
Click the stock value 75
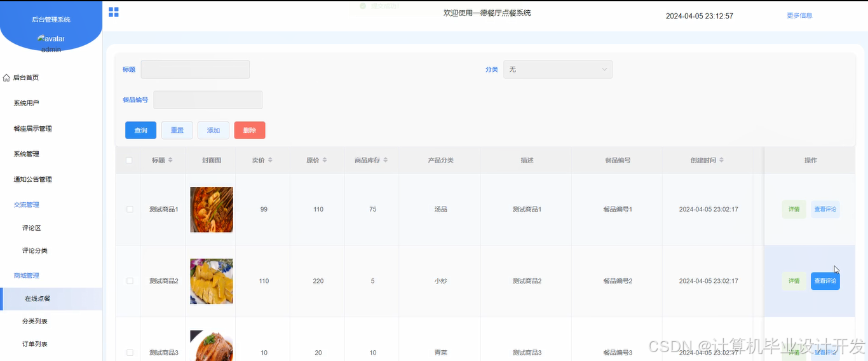(x=372, y=209)
